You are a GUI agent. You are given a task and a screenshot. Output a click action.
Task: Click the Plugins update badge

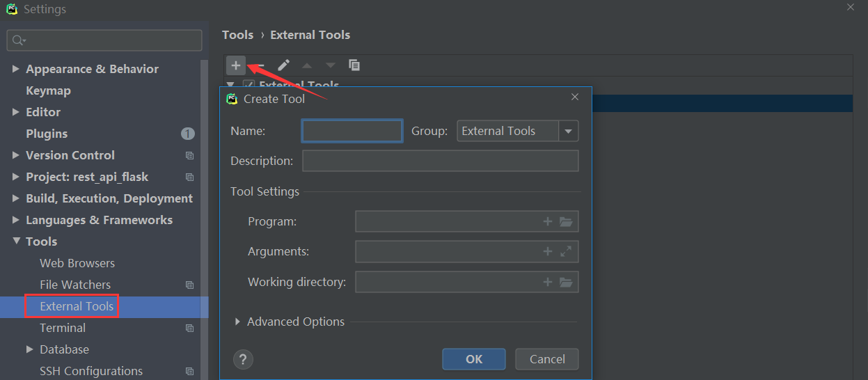point(188,134)
